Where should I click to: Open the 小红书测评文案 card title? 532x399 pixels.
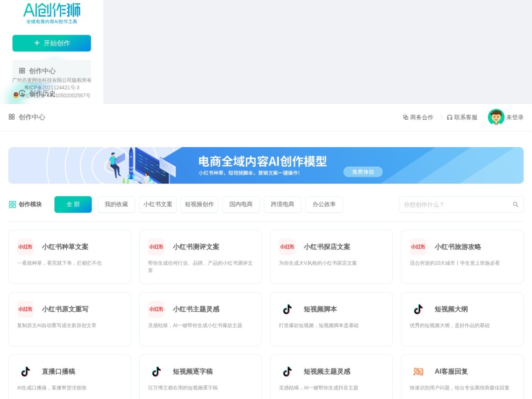click(196, 247)
